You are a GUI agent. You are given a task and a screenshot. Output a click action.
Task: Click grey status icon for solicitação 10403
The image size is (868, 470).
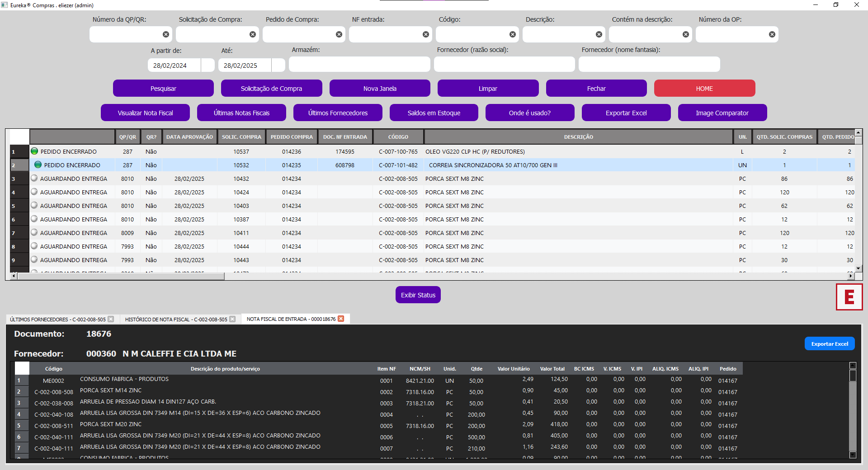pos(34,205)
